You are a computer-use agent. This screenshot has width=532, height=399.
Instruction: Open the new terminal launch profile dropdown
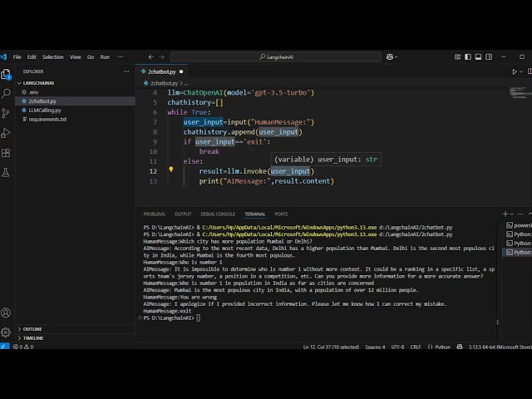(x=512, y=214)
